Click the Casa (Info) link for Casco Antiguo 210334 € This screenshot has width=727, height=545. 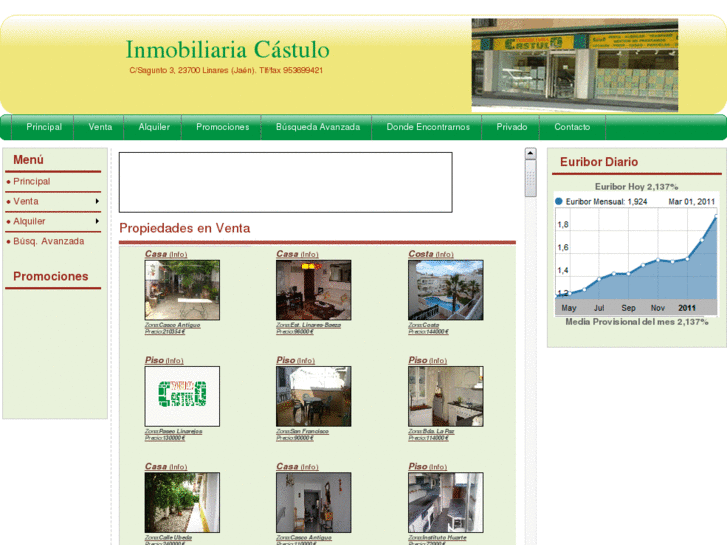click(166, 254)
